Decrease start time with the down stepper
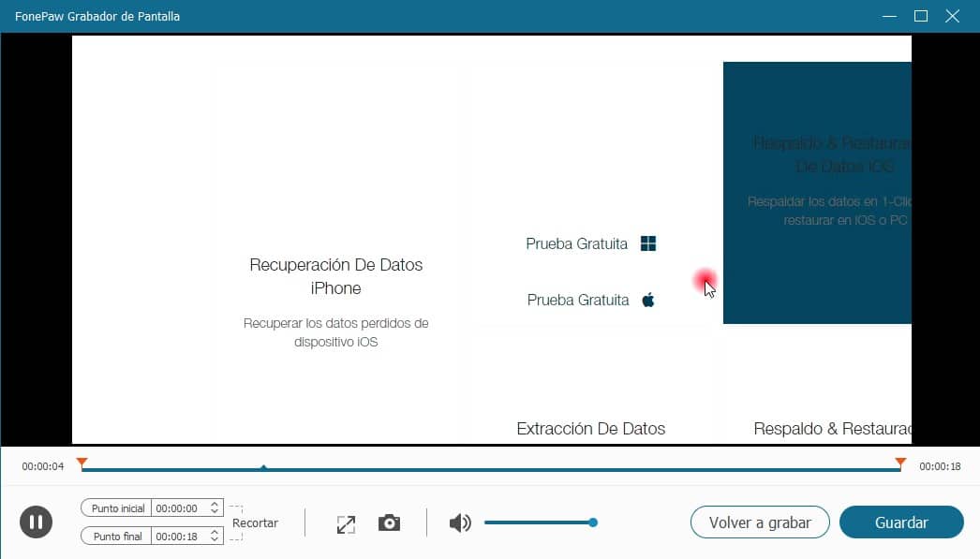 click(215, 512)
